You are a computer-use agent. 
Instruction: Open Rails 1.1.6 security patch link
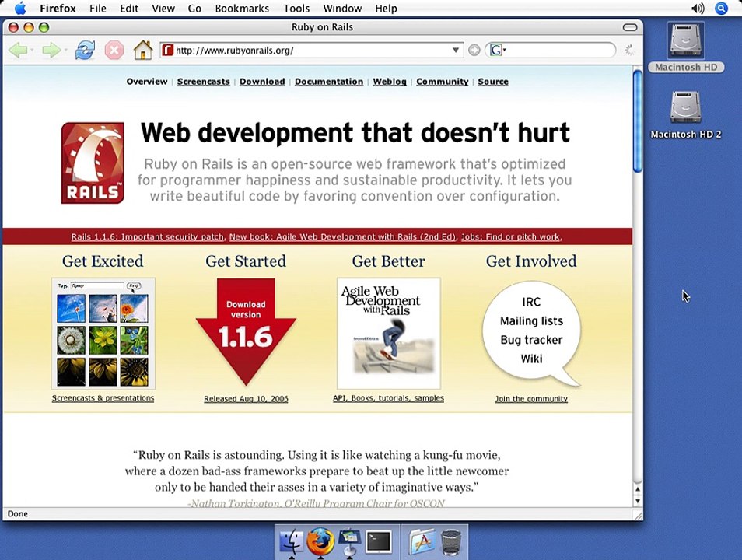148,236
